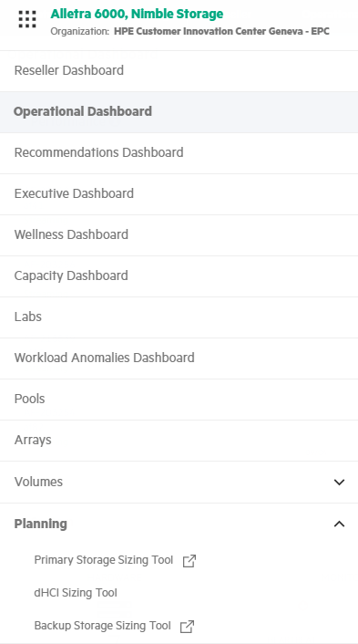Select Operational Dashboard
This screenshot has width=358, height=644.
click(83, 111)
